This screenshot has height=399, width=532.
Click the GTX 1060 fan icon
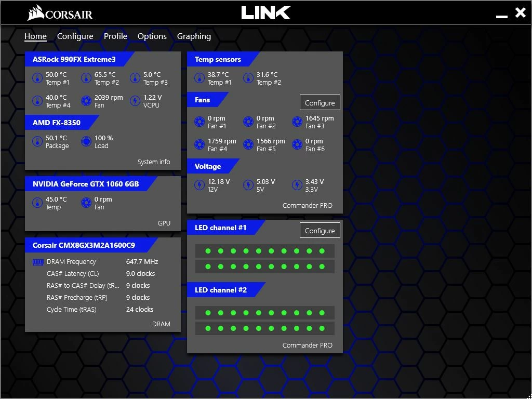tap(86, 203)
